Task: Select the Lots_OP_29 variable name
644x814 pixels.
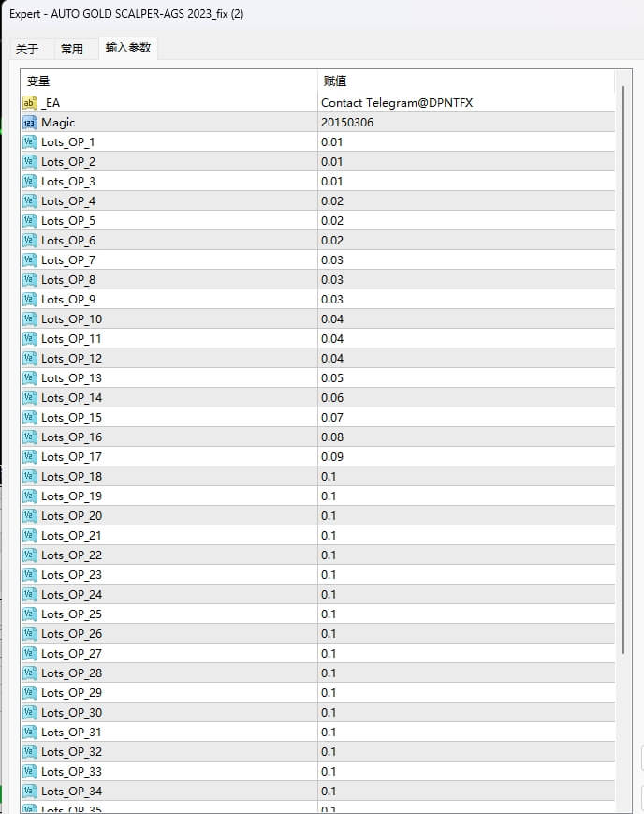Action: tap(72, 693)
